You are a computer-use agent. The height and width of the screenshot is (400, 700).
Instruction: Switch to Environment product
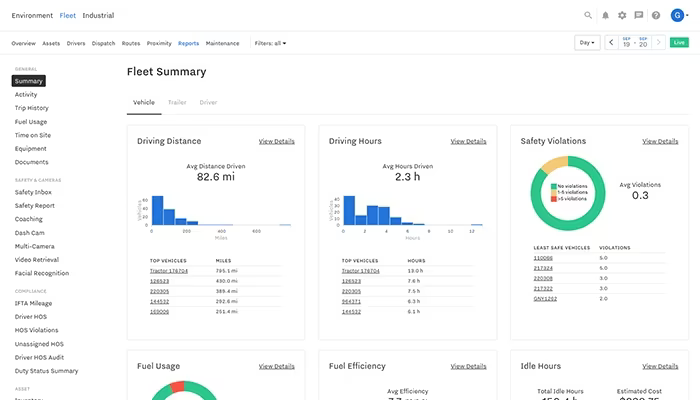pyautogui.click(x=32, y=15)
